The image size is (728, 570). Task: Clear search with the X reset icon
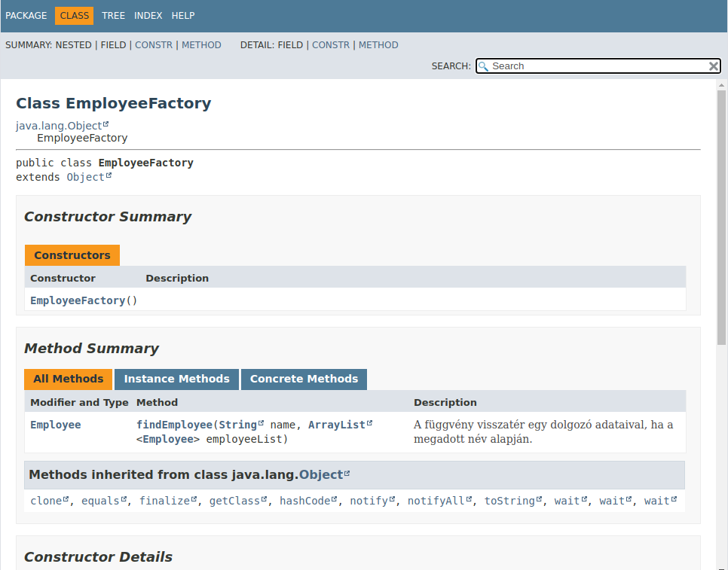click(x=714, y=66)
